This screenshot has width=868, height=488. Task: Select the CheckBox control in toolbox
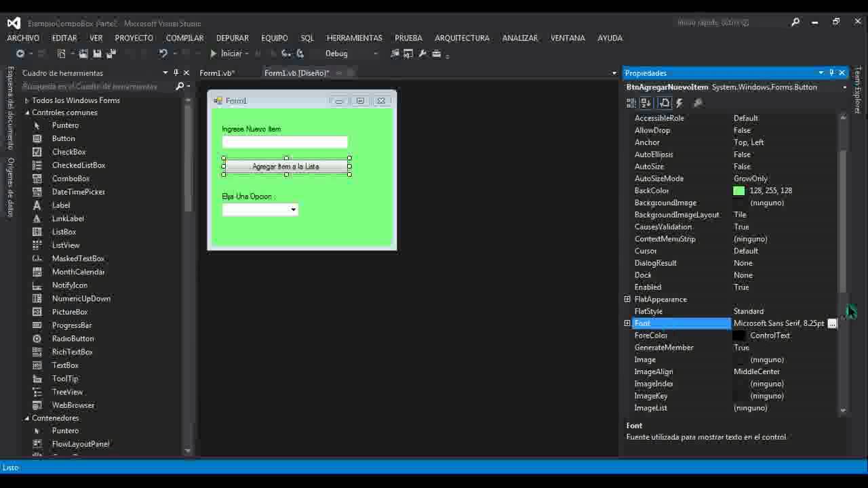[x=69, y=152]
